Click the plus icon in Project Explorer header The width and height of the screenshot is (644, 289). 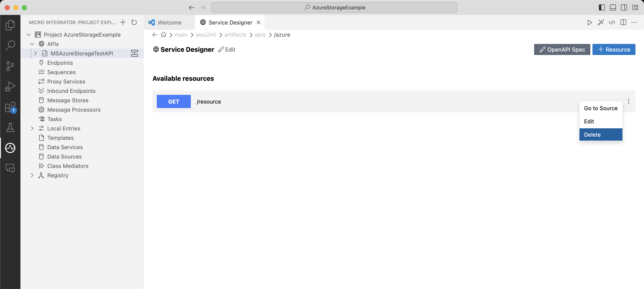pyautogui.click(x=123, y=22)
